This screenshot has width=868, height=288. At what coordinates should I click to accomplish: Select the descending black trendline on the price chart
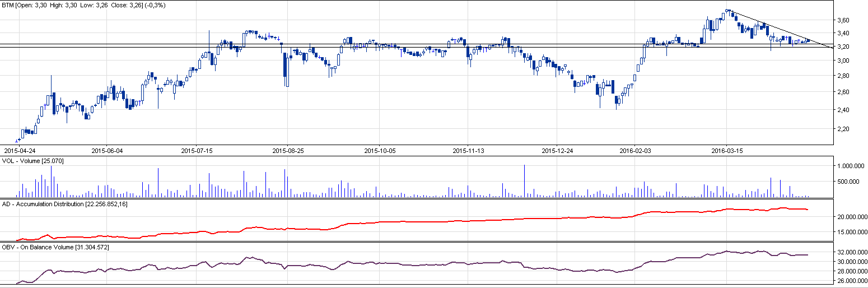tap(778, 29)
